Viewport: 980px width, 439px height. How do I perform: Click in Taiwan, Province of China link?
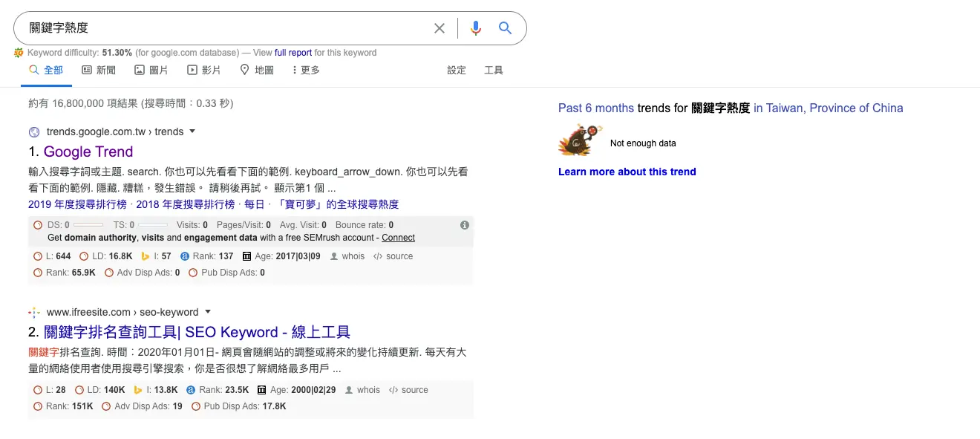829,108
